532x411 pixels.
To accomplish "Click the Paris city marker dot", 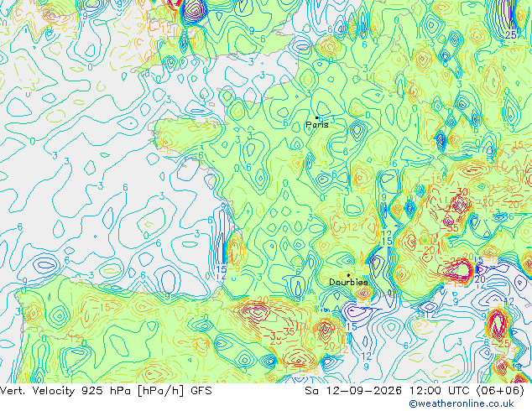I will [317, 117].
